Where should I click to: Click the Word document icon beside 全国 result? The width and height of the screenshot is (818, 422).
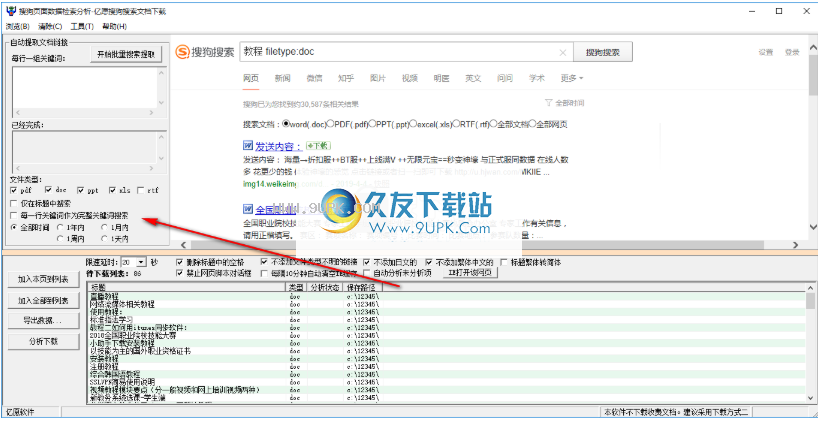[247, 210]
